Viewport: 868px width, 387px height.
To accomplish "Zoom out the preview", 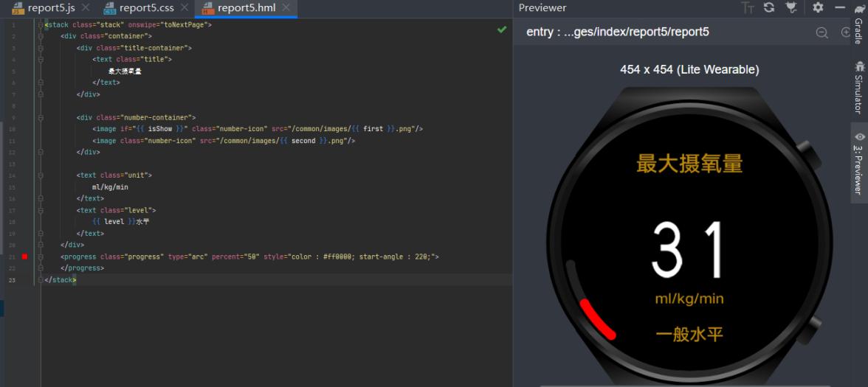I will [822, 32].
